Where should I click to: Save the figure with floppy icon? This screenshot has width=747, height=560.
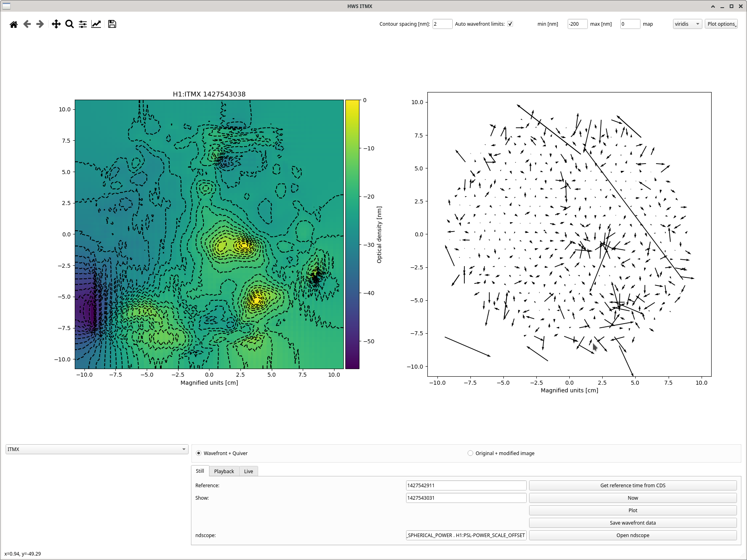coord(112,24)
